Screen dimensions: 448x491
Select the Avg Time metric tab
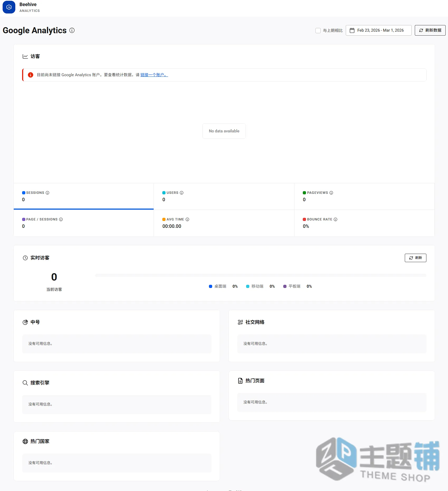point(224,223)
